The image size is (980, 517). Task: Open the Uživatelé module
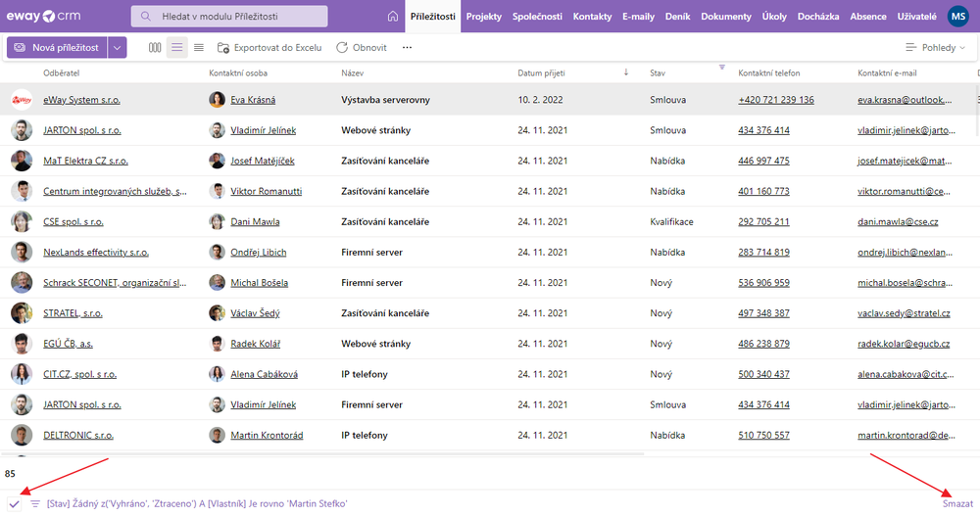pyautogui.click(x=917, y=17)
